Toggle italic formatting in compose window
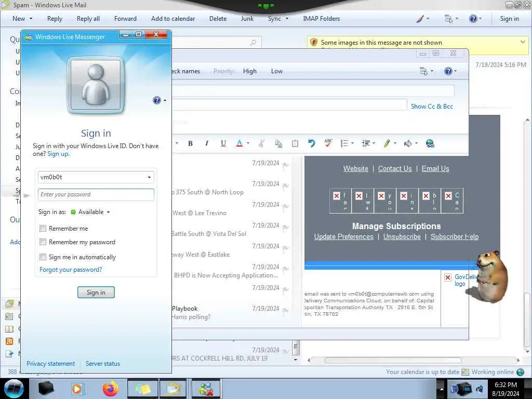 click(207, 143)
